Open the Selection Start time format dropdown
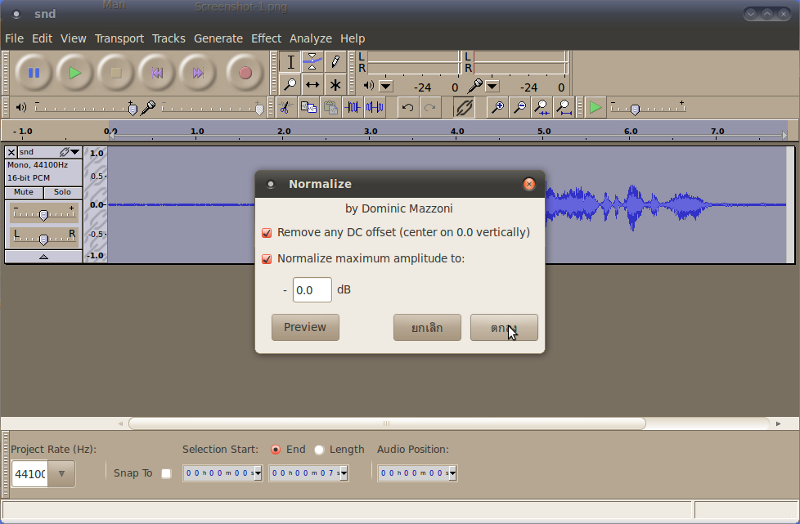The width and height of the screenshot is (800, 524). (258, 473)
